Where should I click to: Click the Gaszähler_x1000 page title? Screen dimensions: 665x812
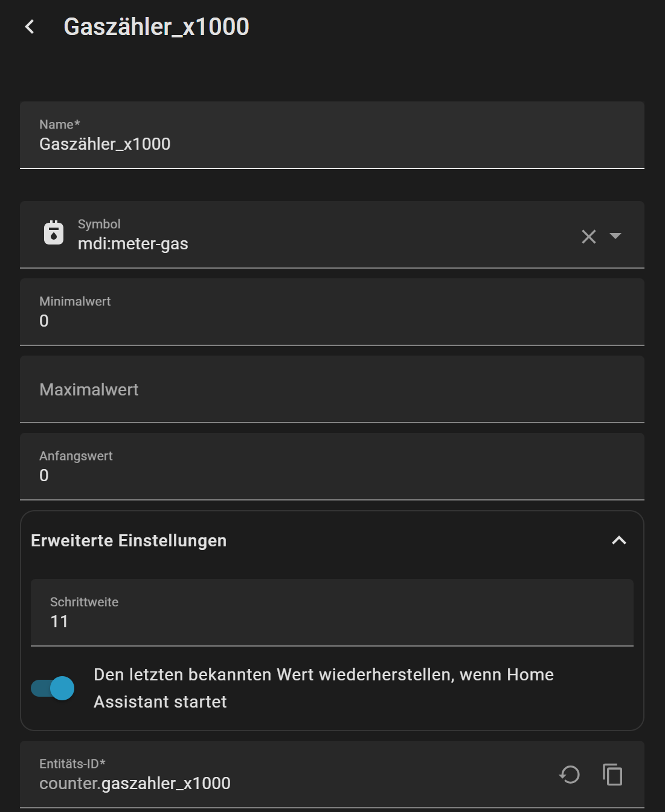(156, 27)
